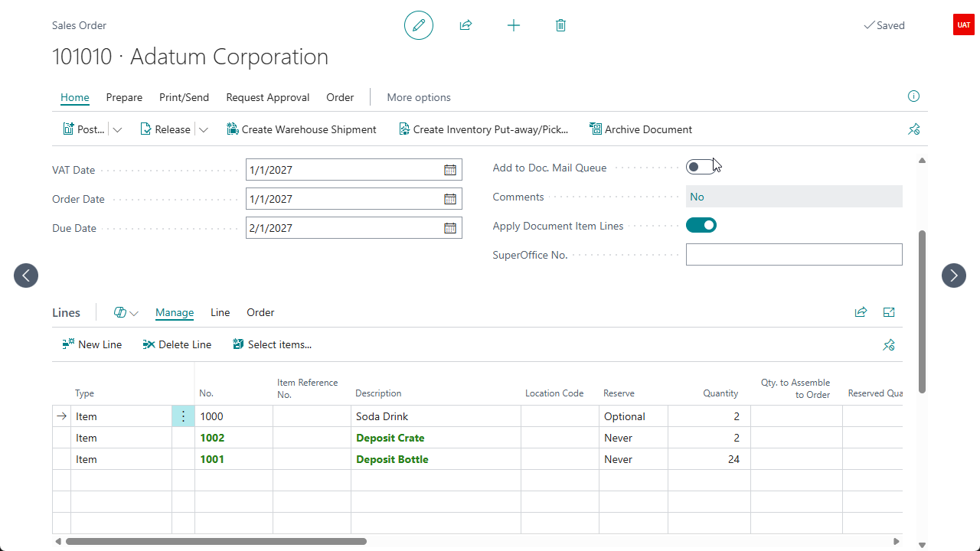The height and width of the screenshot is (551, 980).
Task: Enable Add to Doc. Mail Queue toggle
Action: 701,167
